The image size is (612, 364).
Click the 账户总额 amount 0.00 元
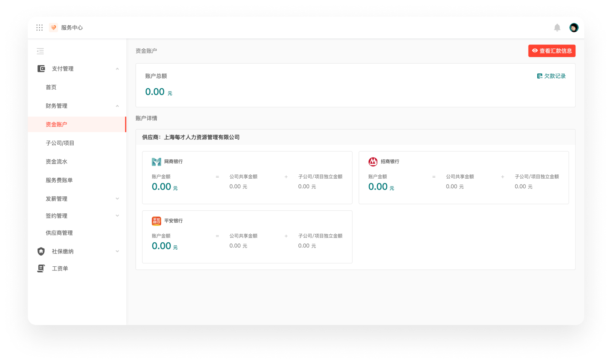(x=159, y=92)
